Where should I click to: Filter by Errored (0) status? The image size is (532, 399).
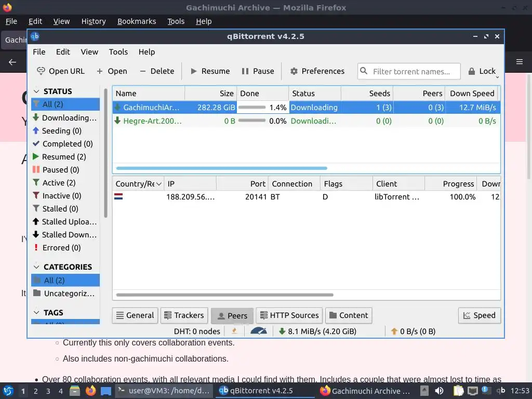[65, 248]
